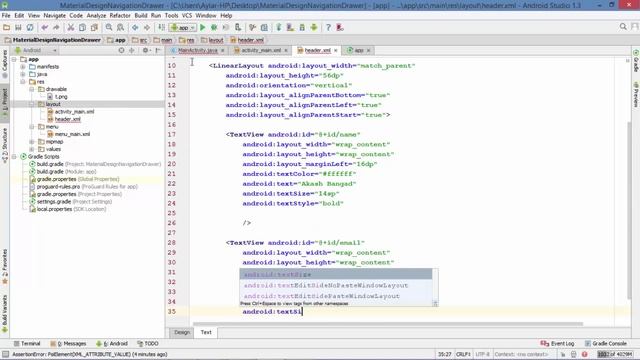
Task: Click the layout breadcrumb in navigation bar
Action: point(212,40)
